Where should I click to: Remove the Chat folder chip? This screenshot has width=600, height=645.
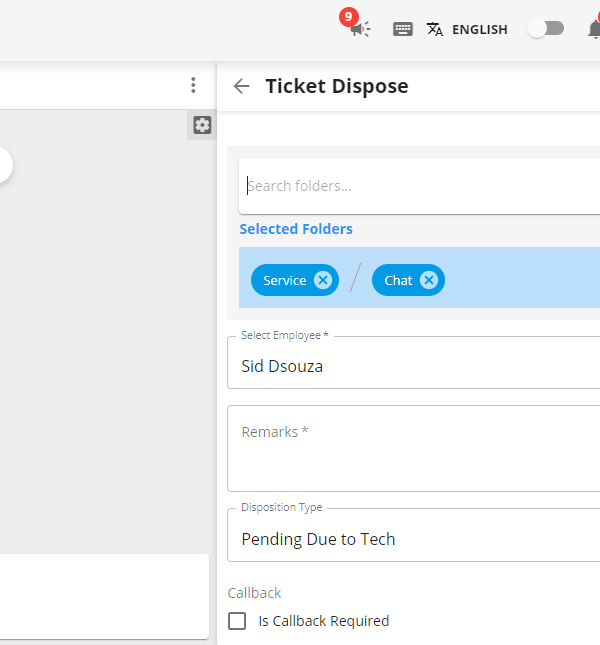[x=429, y=280]
